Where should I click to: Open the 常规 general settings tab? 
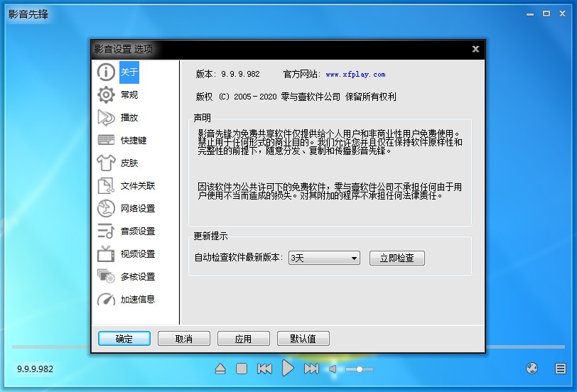129,95
